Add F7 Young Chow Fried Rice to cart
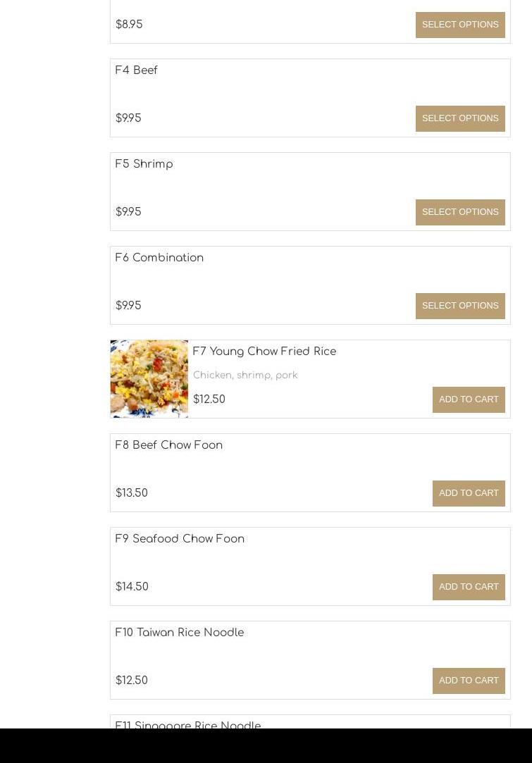Screen dimensions: 532x763 469,399
